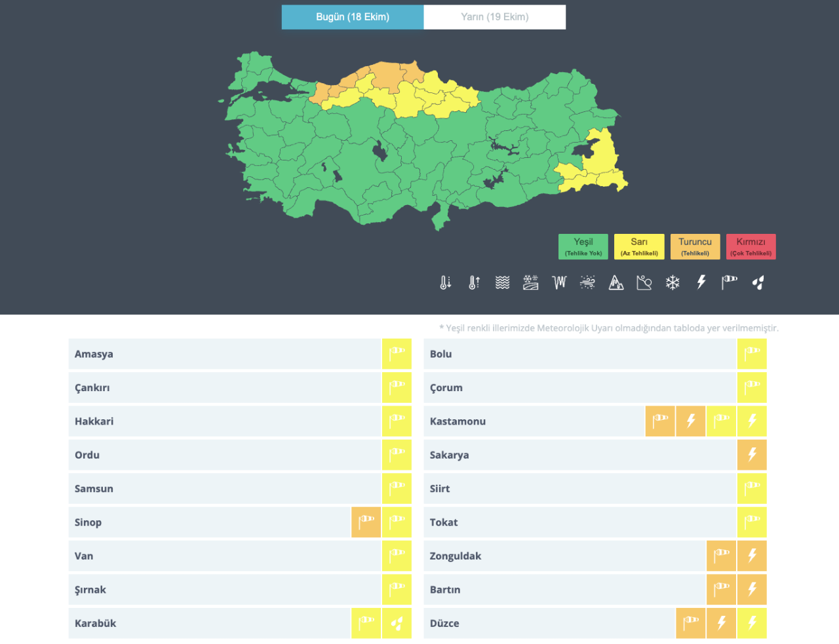
Task: Click Sinop's orange wind warning icon
Action: click(366, 522)
